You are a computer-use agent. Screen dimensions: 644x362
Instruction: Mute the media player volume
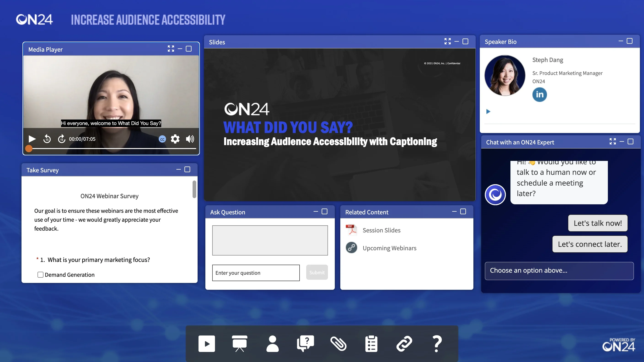pyautogui.click(x=190, y=139)
